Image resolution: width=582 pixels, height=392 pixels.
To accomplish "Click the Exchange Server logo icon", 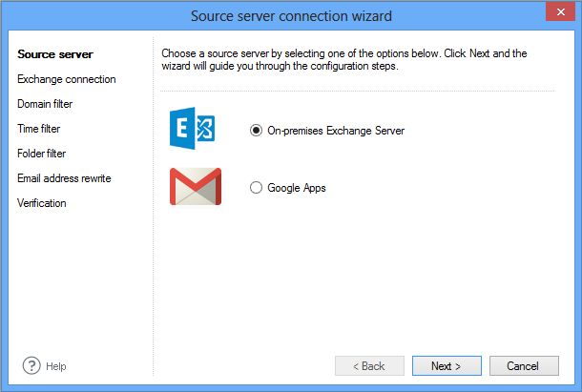I will (193, 128).
